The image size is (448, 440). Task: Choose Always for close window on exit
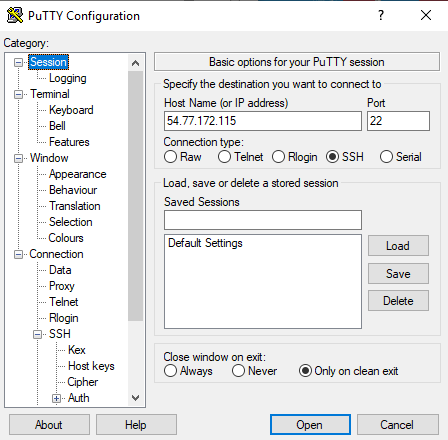pos(170,371)
